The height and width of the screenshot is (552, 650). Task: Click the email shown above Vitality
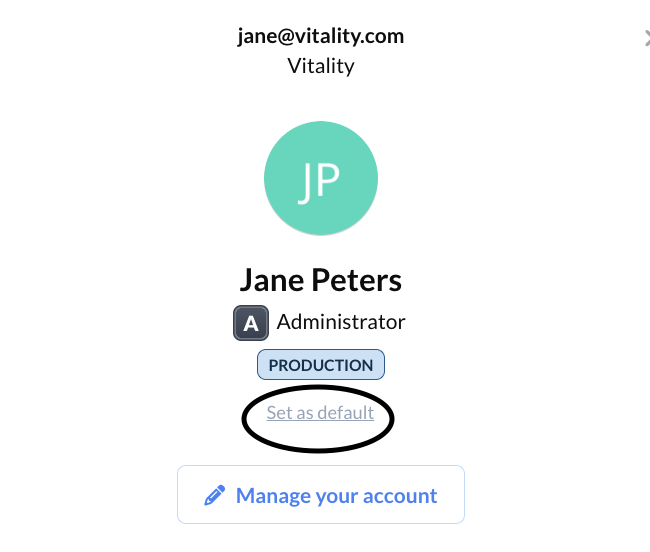tap(321, 36)
